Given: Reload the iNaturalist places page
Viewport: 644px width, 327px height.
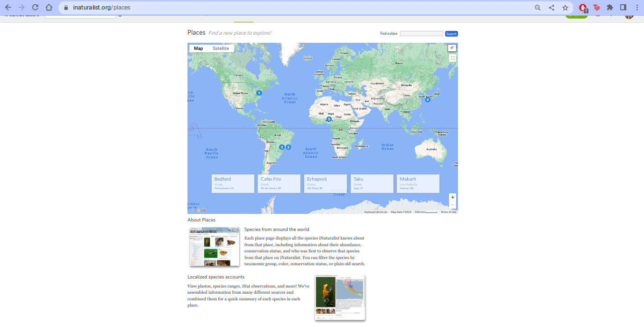Looking at the screenshot, I should 35,8.
